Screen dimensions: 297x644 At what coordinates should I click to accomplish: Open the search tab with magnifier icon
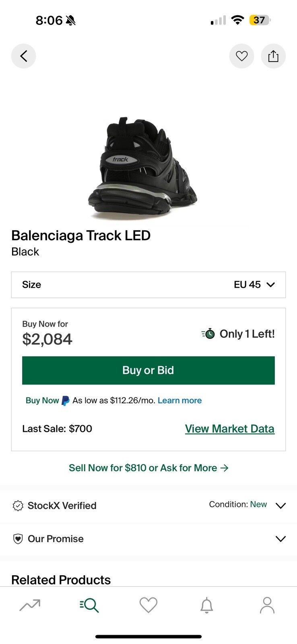click(x=89, y=605)
